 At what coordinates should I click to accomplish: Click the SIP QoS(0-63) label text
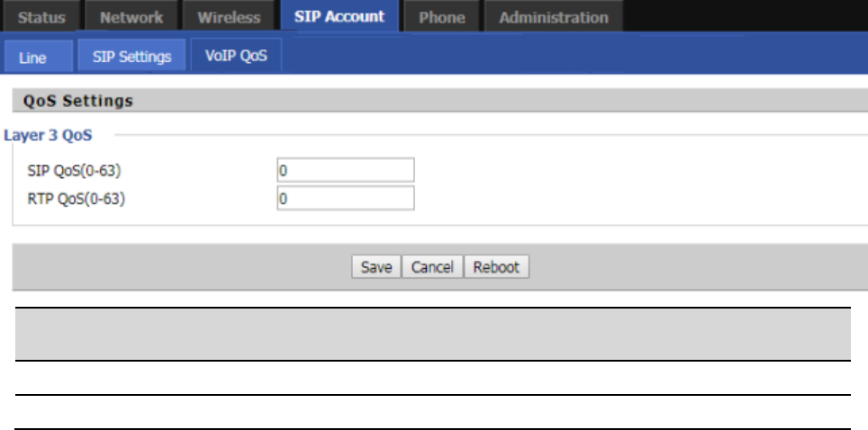[75, 171]
